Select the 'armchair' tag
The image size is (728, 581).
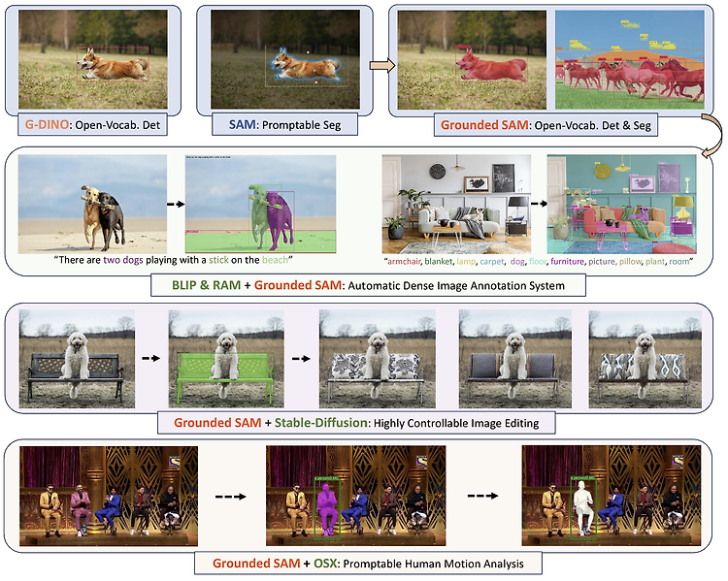coord(404,261)
